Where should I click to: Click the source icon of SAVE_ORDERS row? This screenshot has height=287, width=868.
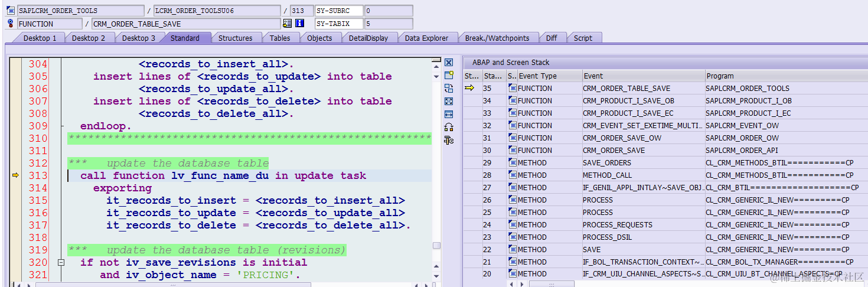tap(512, 162)
